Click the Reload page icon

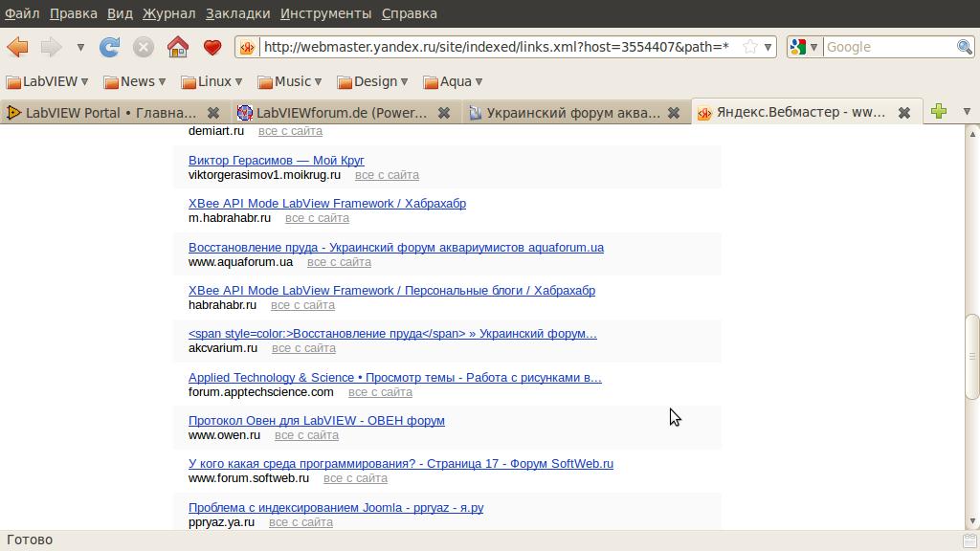pyautogui.click(x=110, y=47)
